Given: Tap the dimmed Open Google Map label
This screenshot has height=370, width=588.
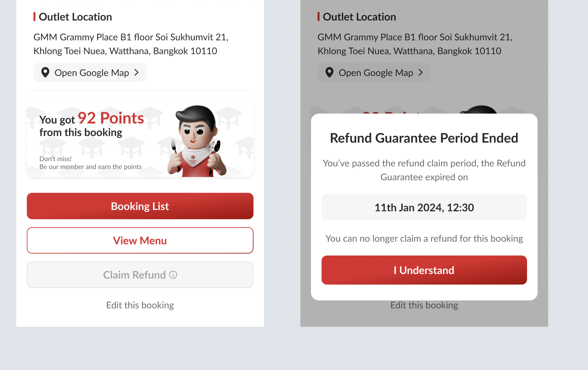Looking at the screenshot, I should coord(376,73).
